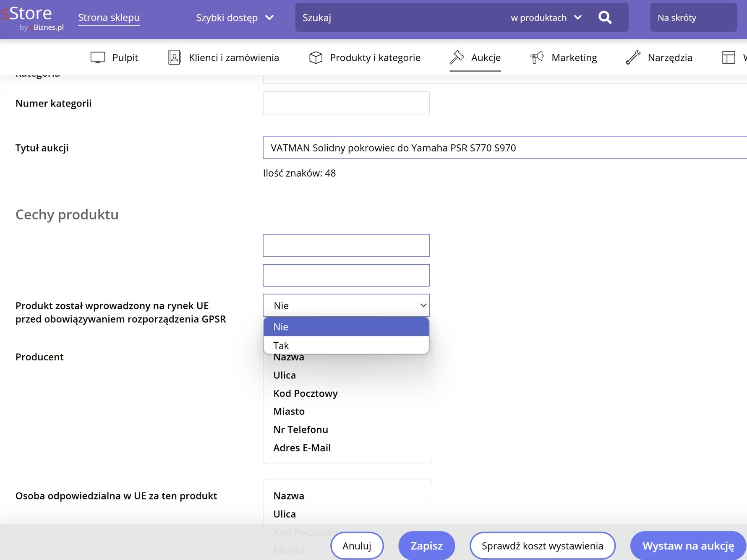The width and height of the screenshot is (747, 560).
Task: Click the Numer kategorii input field
Action: (x=346, y=103)
